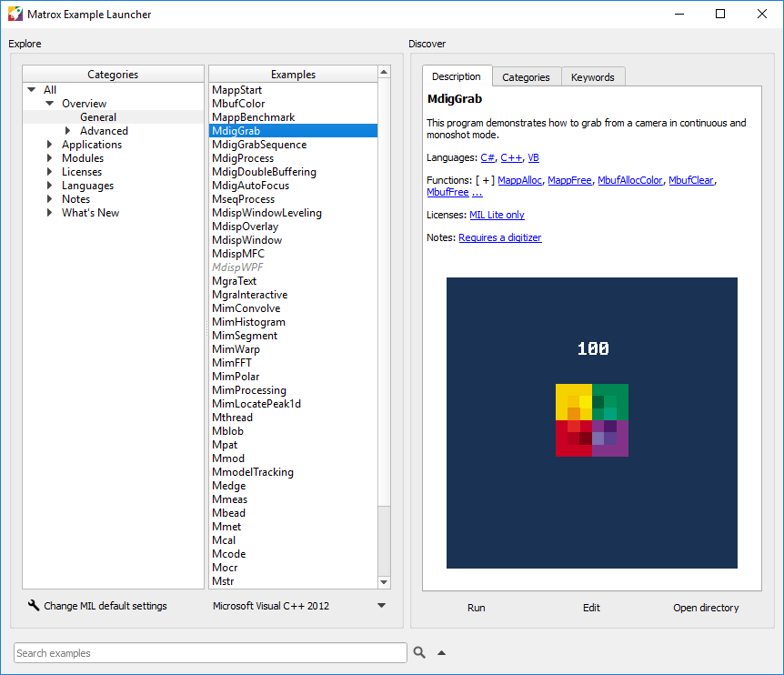Open the MappAlloc function link

(x=518, y=180)
